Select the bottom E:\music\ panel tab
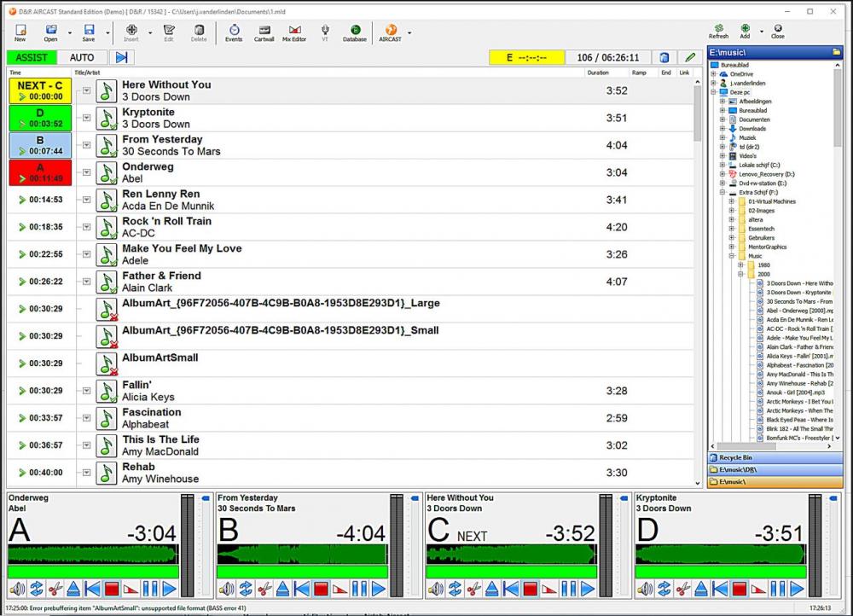Screen dimensions: 853x616 775,481
